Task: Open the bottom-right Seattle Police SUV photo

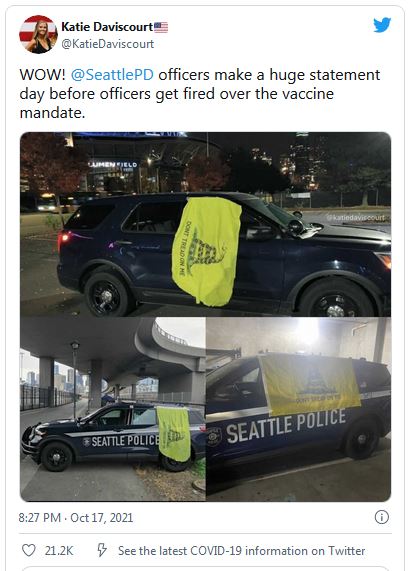Action: [x=299, y=409]
